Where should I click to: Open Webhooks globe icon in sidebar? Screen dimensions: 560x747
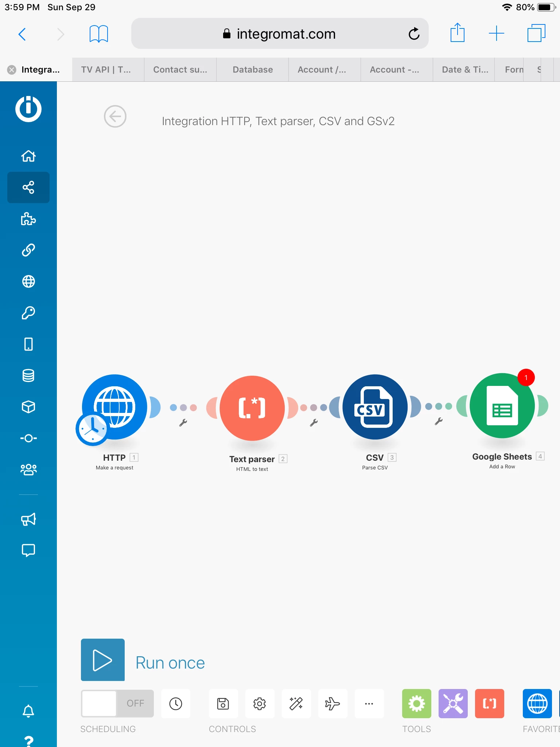coord(28,282)
